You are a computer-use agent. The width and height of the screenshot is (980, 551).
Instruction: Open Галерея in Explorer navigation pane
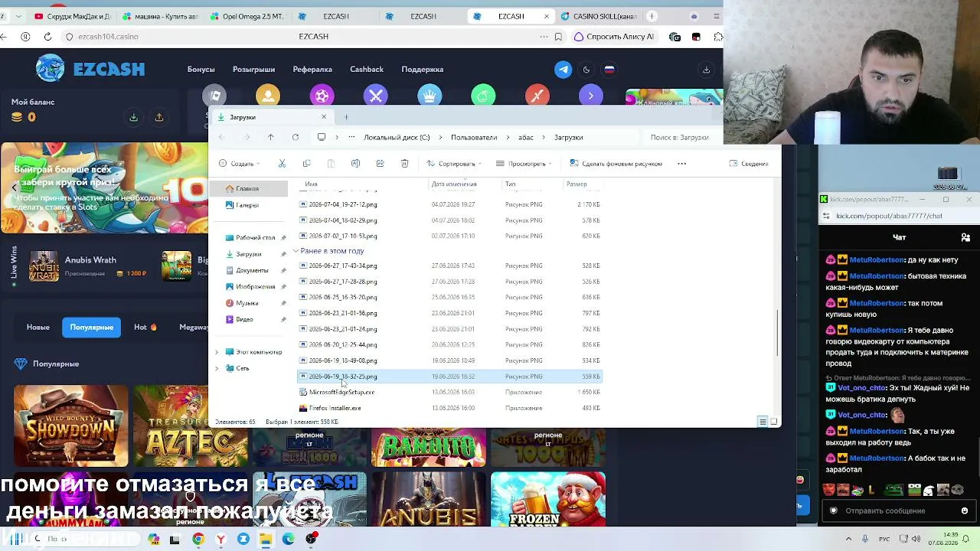point(247,205)
